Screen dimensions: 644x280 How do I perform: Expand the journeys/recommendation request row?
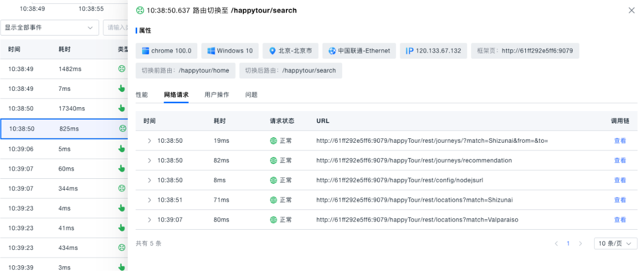tap(149, 160)
